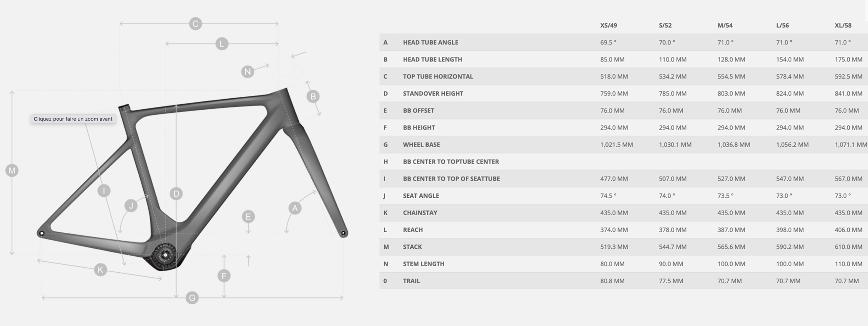
Task: Click the C marker for top tube horizontal
Action: coord(195,24)
